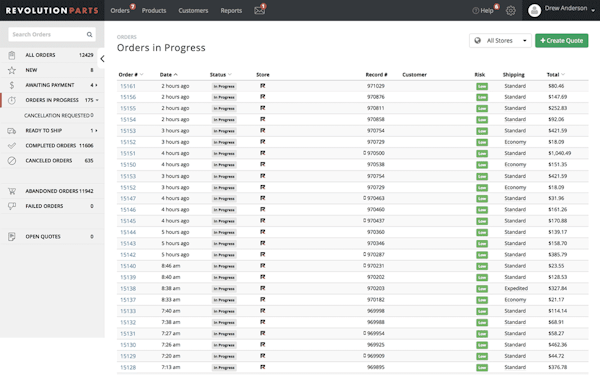600x375 pixels.
Task: Open the All Stores dropdown
Action: tap(500, 41)
